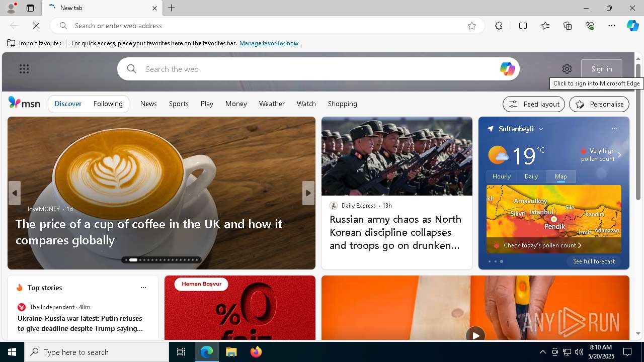Viewport: 644px width, 362px height.
Task: Open Split screen icon in toolbar
Action: coord(523,26)
